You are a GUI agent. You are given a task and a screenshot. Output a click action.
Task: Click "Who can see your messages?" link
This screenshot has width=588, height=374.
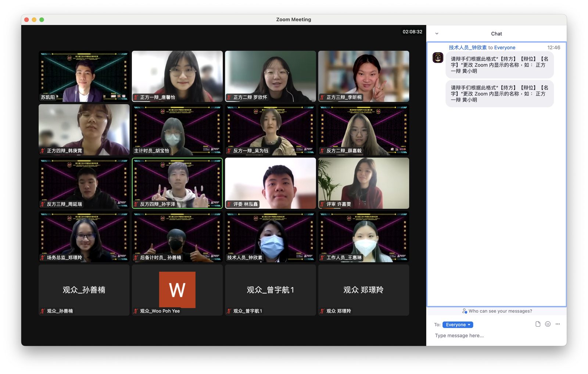coord(497,311)
